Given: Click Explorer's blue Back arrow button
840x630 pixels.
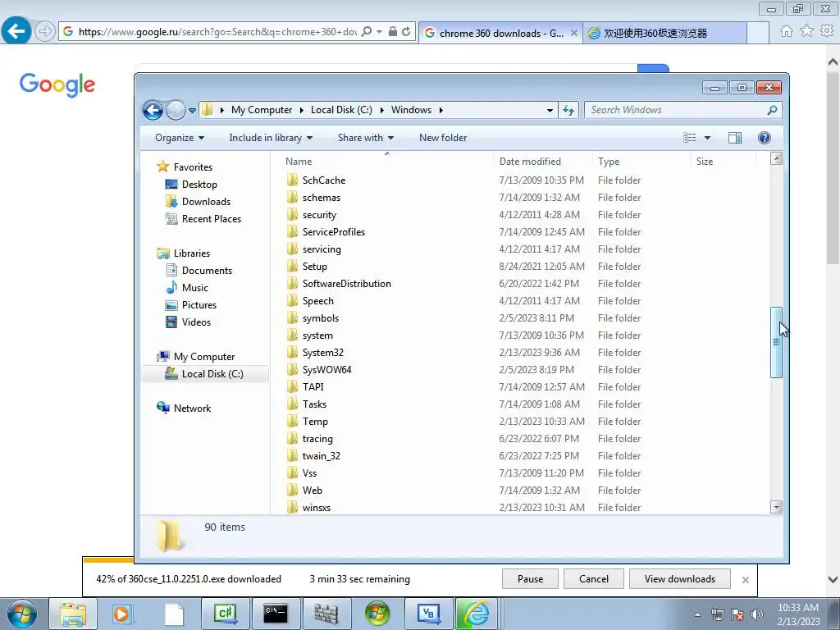Looking at the screenshot, I should point(153,111).
